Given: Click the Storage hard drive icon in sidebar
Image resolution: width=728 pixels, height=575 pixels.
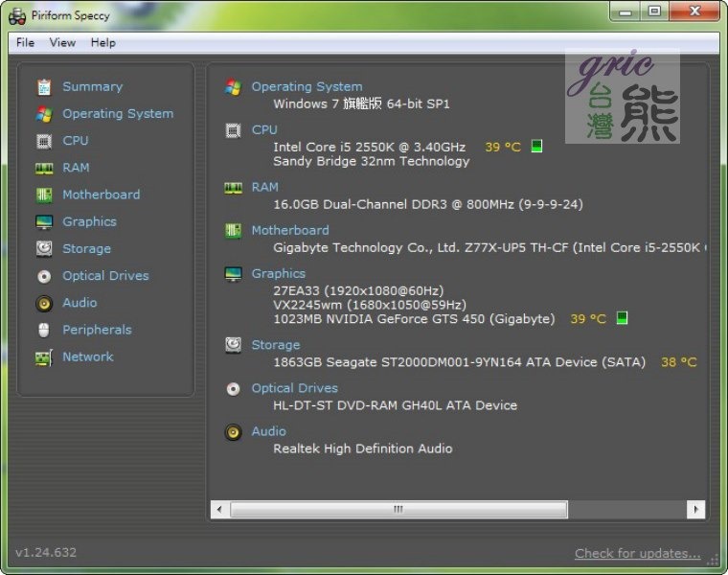Looking at the screenshot, I should (x=44, y=249).
